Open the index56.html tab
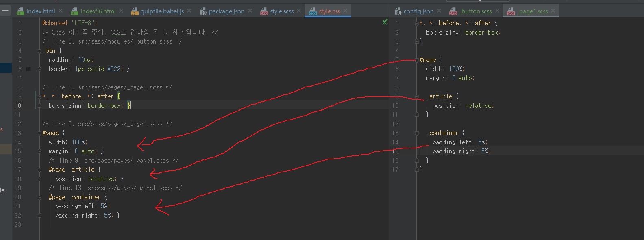This screenshot has height=240, width=644. click(x=98, y=11)
